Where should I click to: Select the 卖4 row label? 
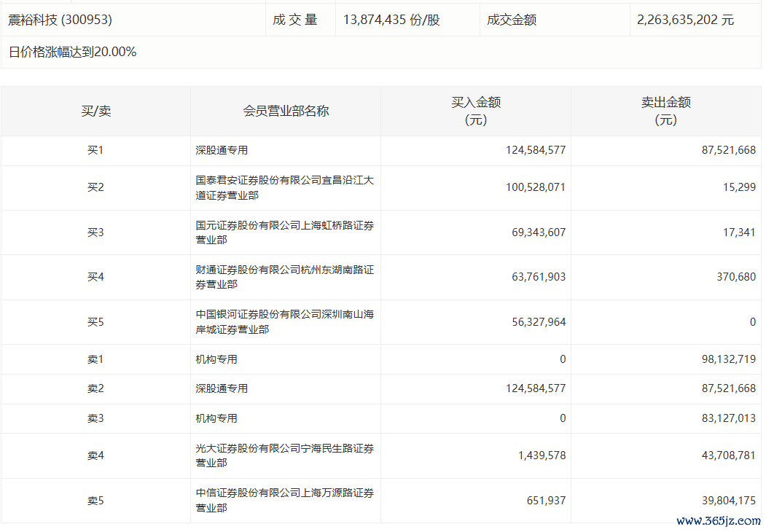[x=95, y=455]
